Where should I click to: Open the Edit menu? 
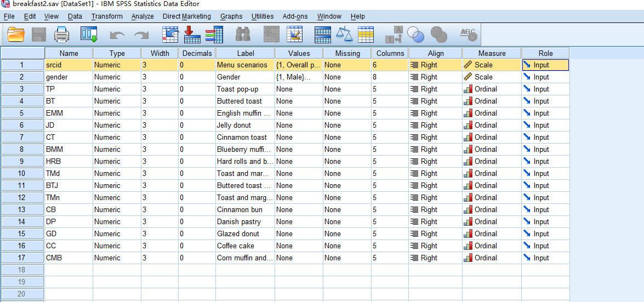coord(30,16)
